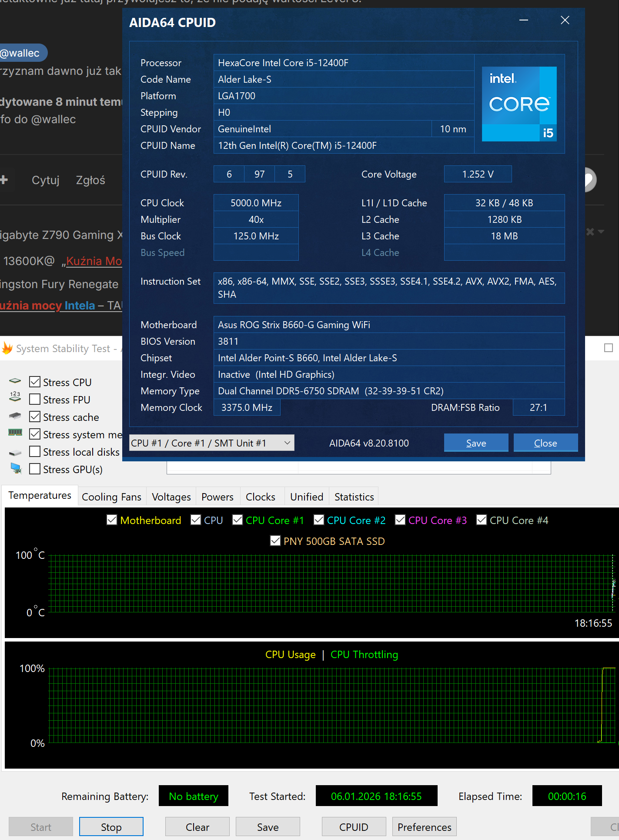Viewport: 619px width, 840px height.
Task: Click the Core Voltage value 1.252 V
Action: 478,174
